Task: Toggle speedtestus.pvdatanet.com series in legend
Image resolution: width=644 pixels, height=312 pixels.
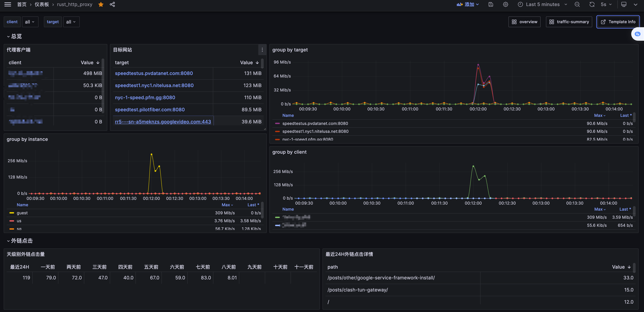Action: pos(315,124)
